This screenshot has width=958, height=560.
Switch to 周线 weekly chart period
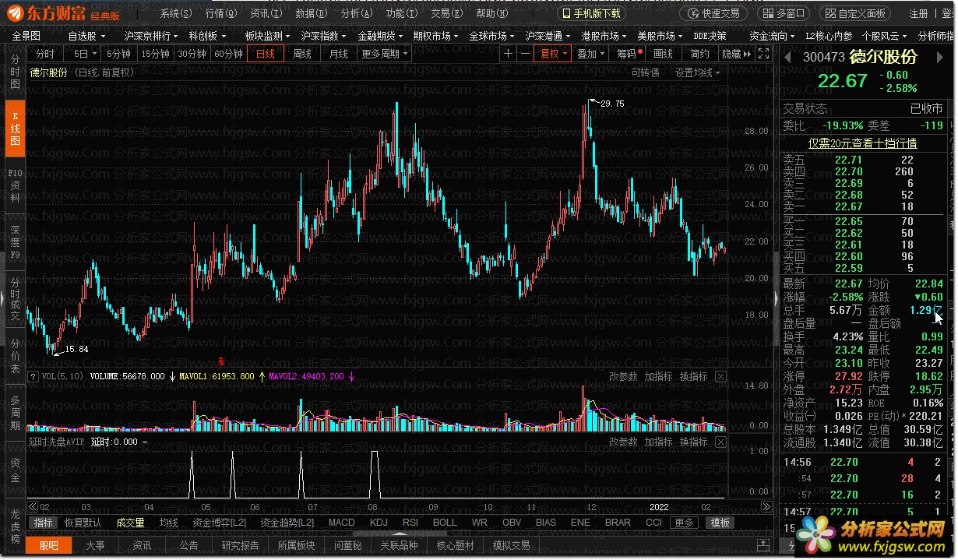[301, 54]
